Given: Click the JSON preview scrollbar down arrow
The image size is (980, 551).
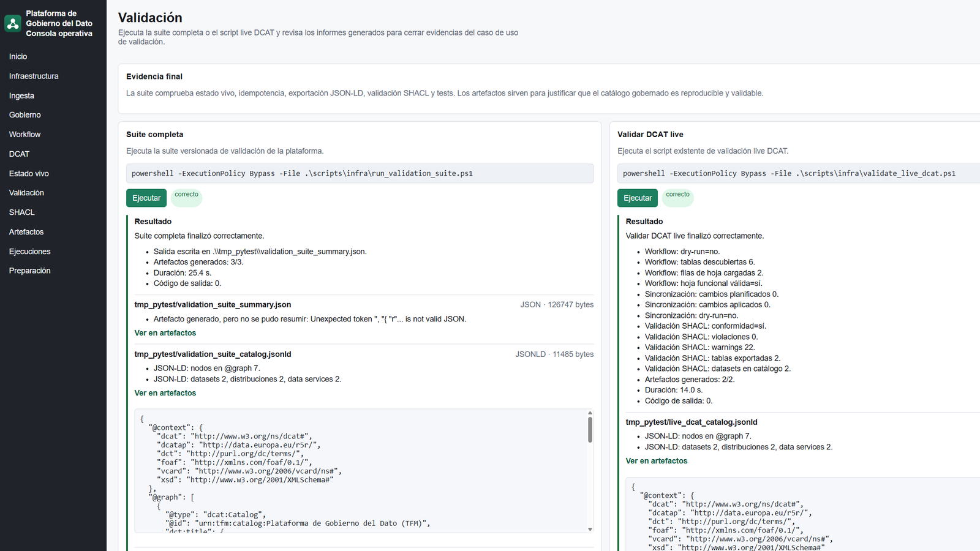Looking at the screenshot, I should [590, 529].
